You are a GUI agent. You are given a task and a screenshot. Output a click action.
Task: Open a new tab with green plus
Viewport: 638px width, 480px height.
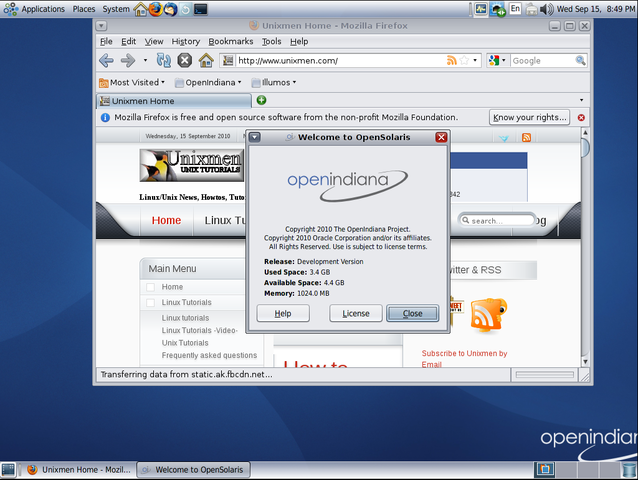click(261, 100)
